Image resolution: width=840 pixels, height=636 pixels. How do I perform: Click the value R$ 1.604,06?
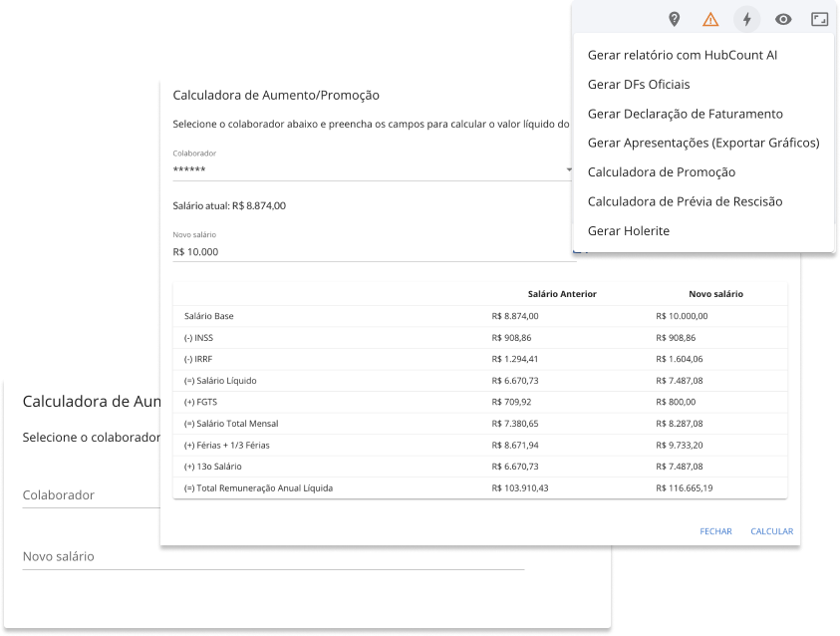click(680, 360)
